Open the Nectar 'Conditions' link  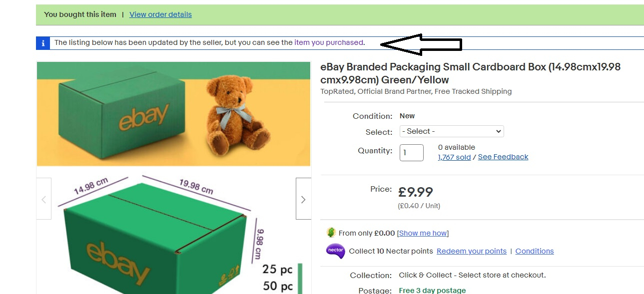click(x=534, y=251)
